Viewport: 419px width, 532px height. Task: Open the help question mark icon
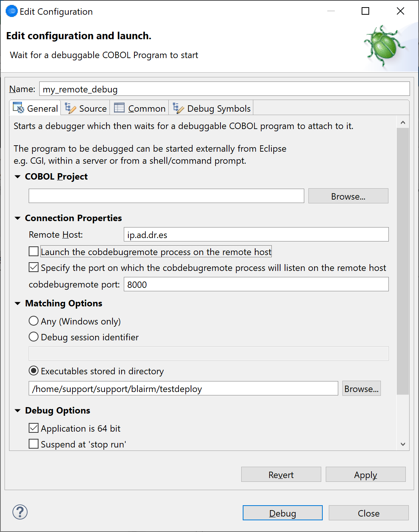tap(20, 512)
